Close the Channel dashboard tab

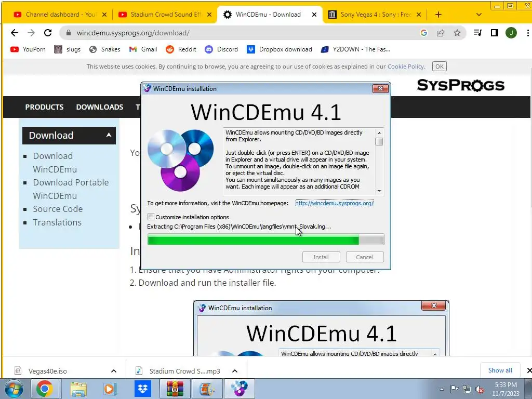[104, 15]
